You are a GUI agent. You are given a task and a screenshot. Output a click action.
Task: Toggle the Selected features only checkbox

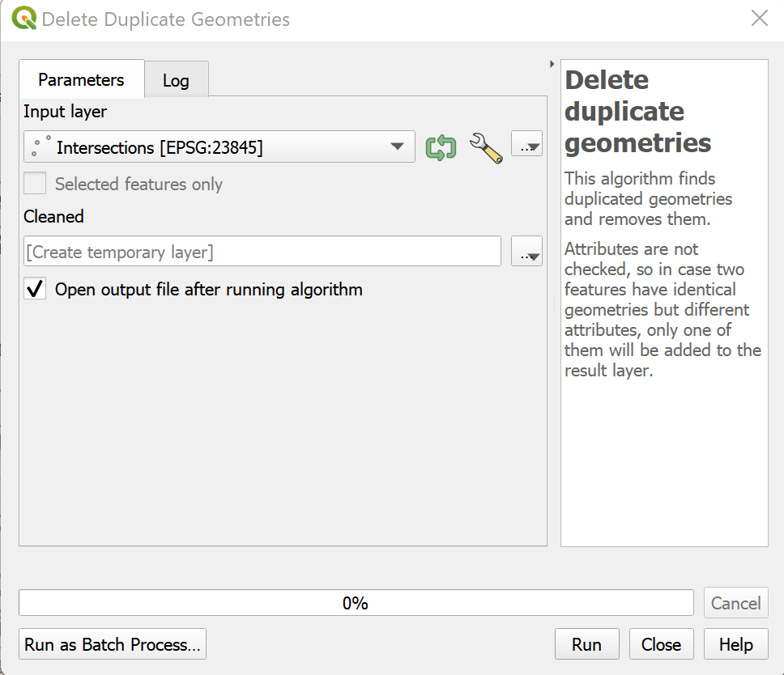35,184
